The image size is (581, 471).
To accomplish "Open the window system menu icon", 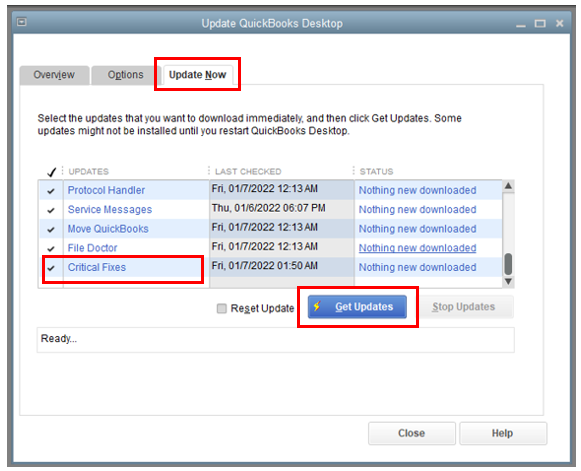I will [22, 22].
